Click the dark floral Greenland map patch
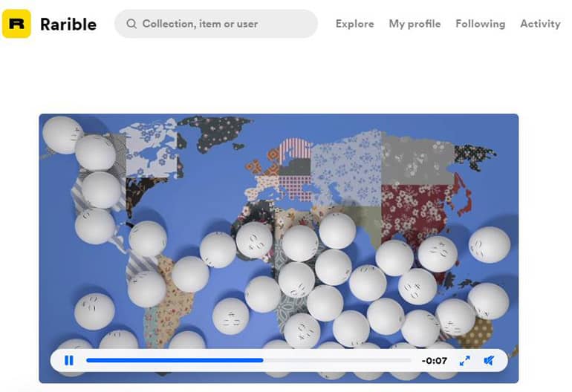 coord(215,132)
